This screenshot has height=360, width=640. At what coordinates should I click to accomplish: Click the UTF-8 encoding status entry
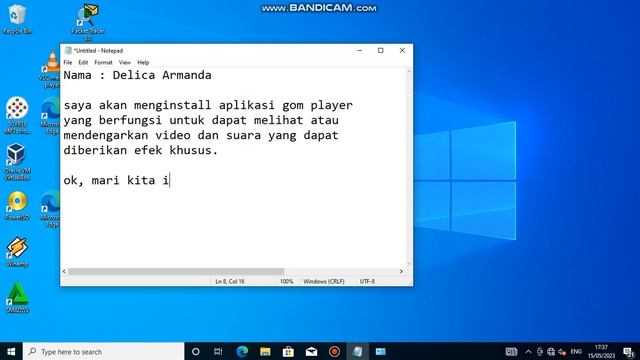click(367, 281)
